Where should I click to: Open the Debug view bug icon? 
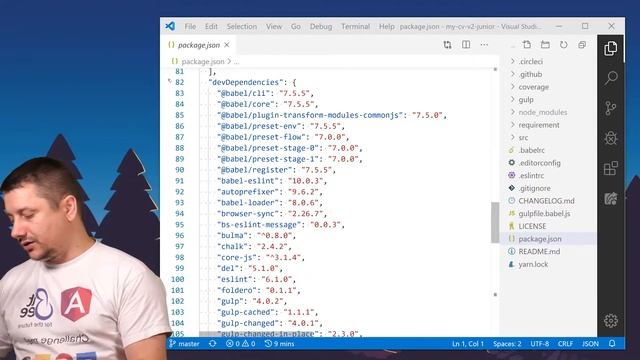click(611, 138)
